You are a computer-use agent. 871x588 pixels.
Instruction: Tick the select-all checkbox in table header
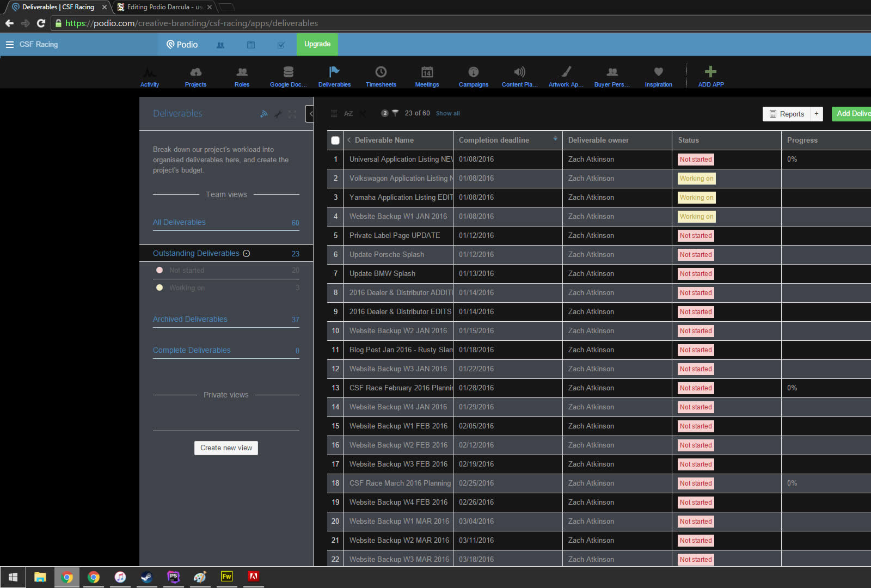pos(335,140)
